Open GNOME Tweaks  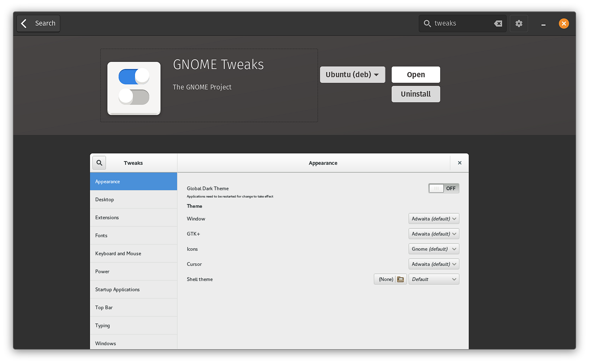pyautogui.click(x=416, y=75)
